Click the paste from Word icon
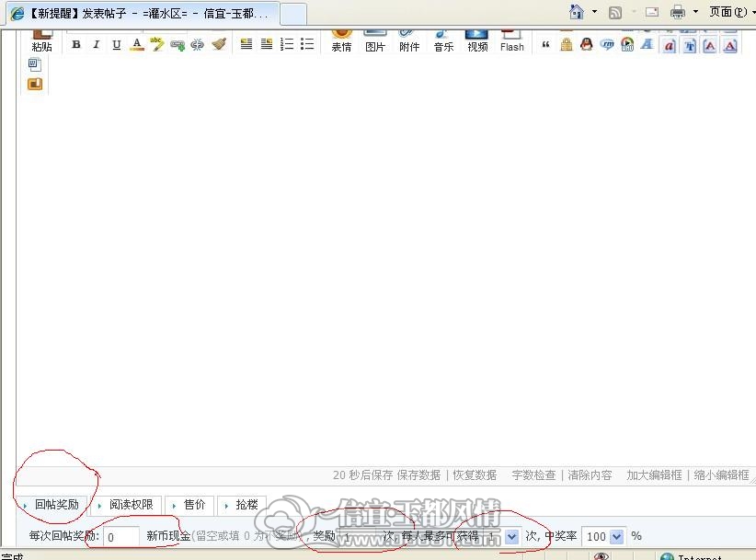 [x=35, y=64]
